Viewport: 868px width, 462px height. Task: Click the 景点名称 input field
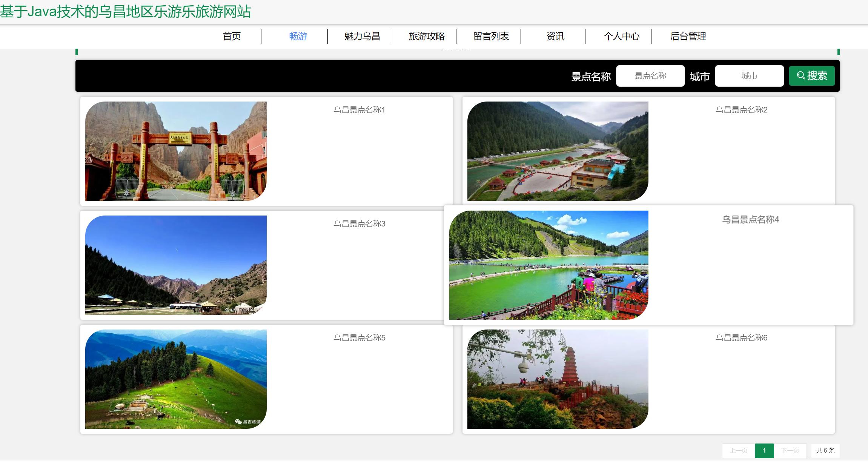click(x=650, y=75)
